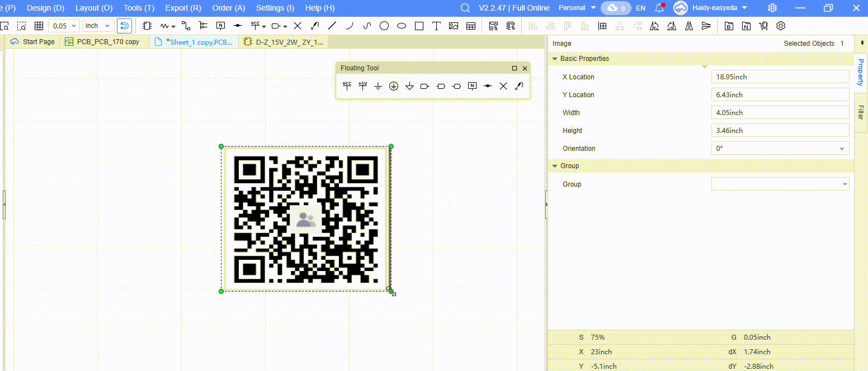Open unit inch dropdown
The width and height of the screenshot is (868, 371).
[98, 26]
